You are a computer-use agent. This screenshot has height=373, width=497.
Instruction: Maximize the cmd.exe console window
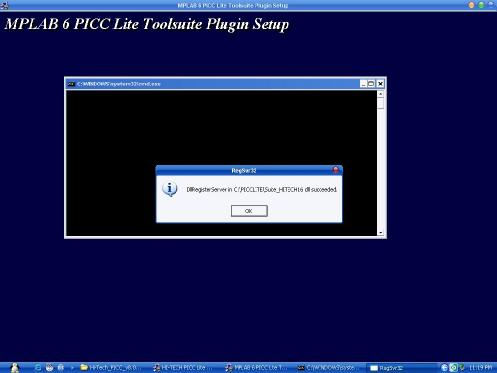pos(371,84)
